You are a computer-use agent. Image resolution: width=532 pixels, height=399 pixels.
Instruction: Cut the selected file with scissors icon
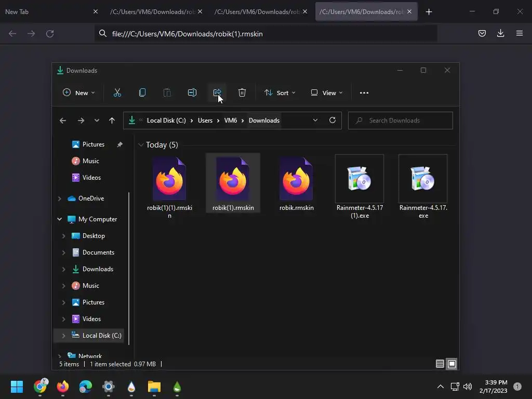[117, 92]
